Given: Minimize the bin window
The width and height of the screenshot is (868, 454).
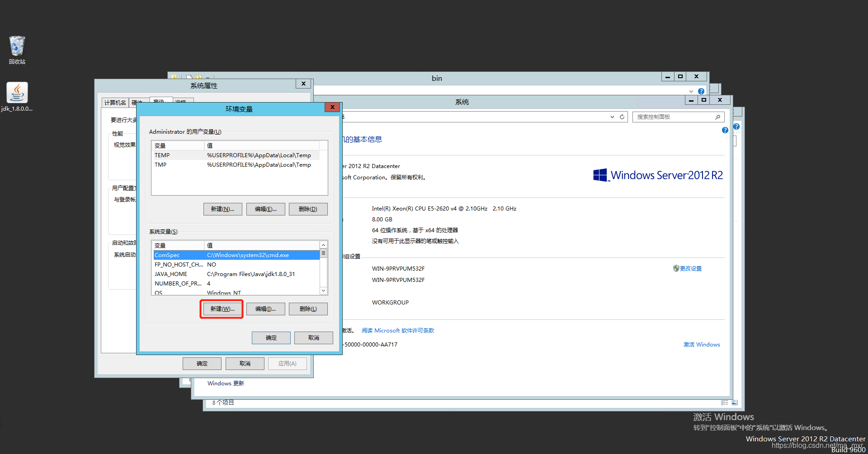Looking at the screenshot, I should 668,77.
